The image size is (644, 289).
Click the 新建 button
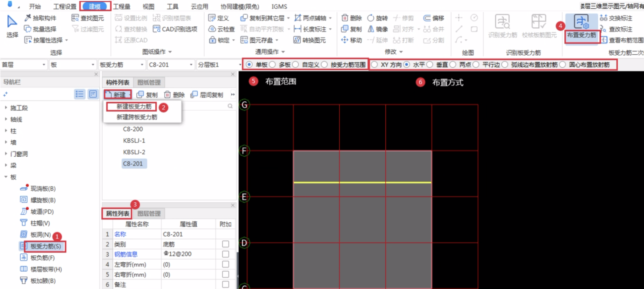pyautogui.click(x=117, y=95)
